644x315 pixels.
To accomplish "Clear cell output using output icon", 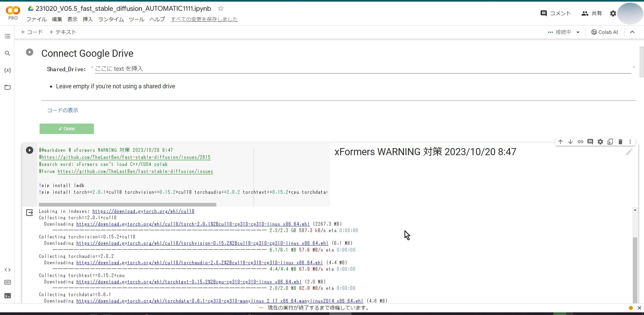I will (30, 213).
